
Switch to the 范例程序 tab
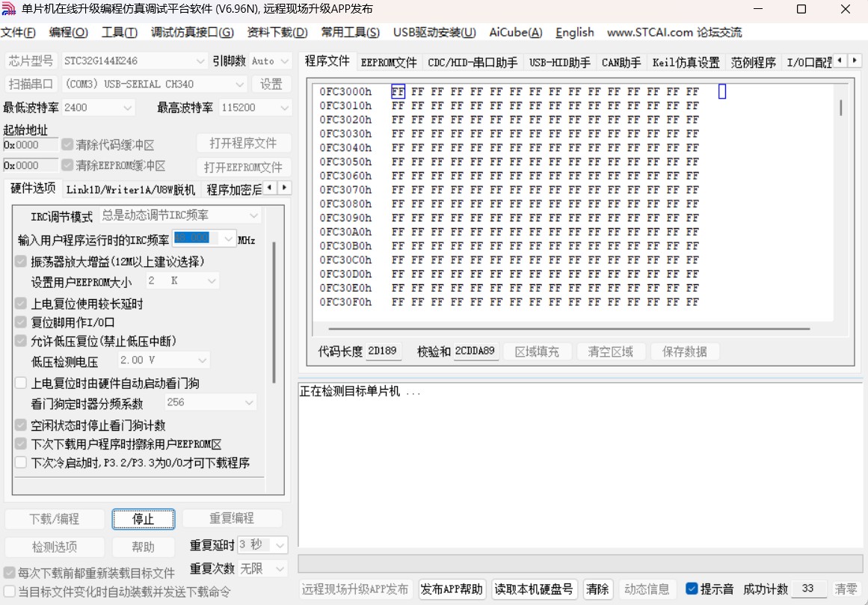pyautogui.click(x=753, y=63)
